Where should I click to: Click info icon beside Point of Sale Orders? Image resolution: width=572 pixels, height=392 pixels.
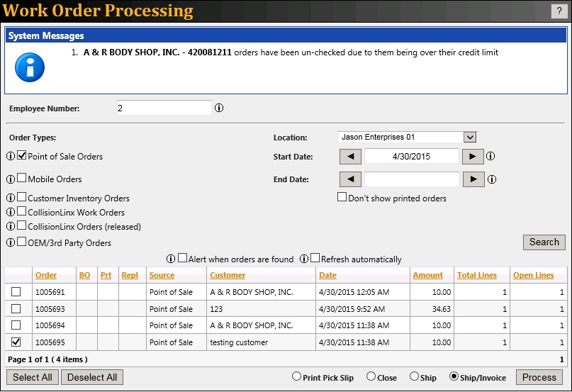(x=11, y=156)
